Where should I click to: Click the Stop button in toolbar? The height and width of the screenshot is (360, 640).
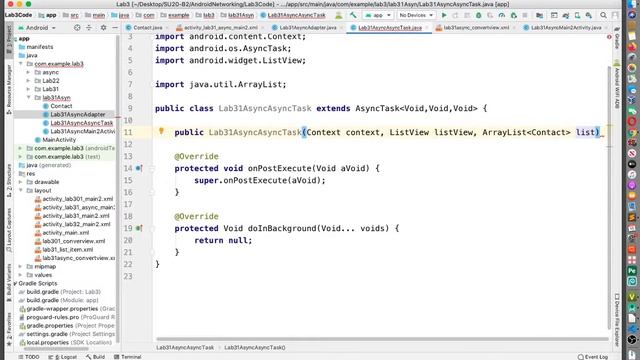(x=525, y=16)
